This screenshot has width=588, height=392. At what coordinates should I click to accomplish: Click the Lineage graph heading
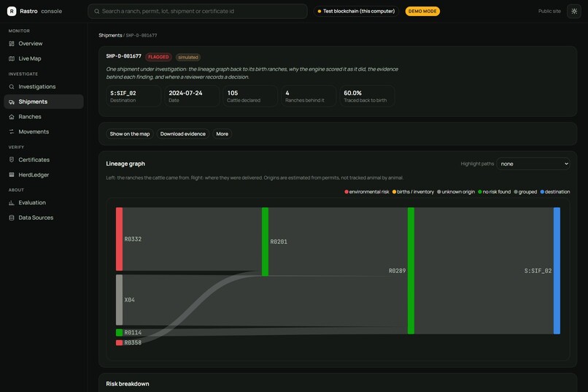[125, 164]
